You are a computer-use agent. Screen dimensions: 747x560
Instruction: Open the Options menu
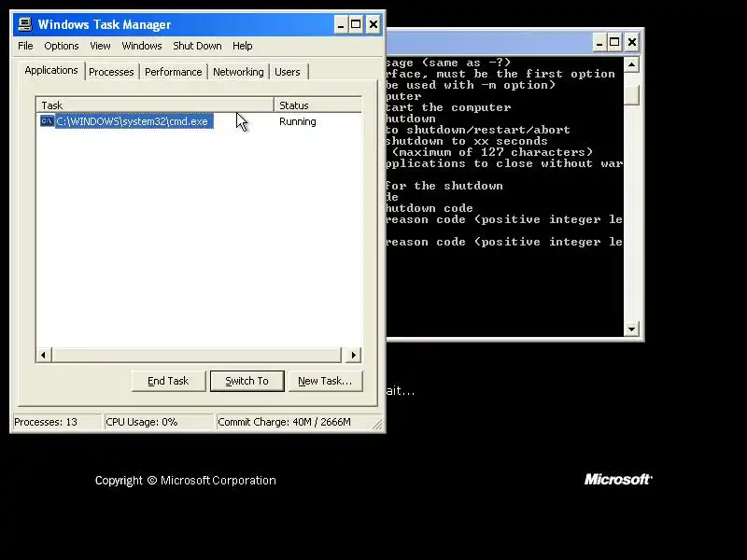pos(61,46)
